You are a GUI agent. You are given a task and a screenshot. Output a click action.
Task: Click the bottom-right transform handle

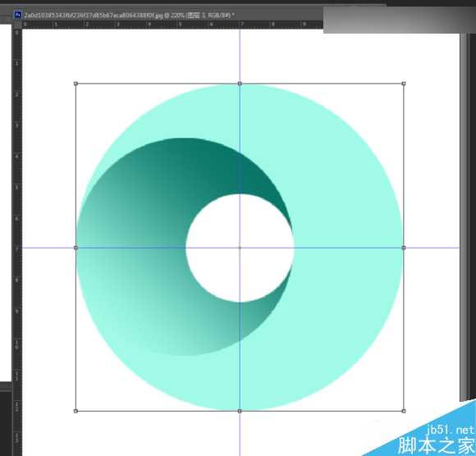coord(404,411)
